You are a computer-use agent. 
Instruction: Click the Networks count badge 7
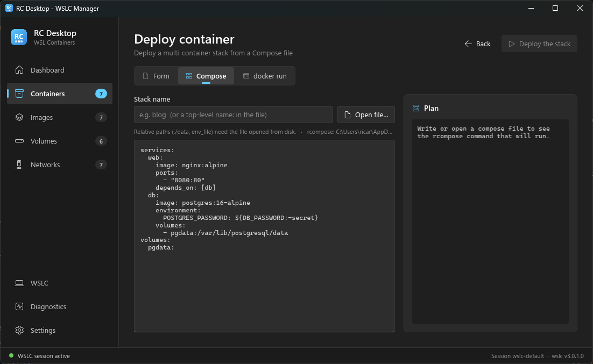pyautogui.click(x=101, y=165)
